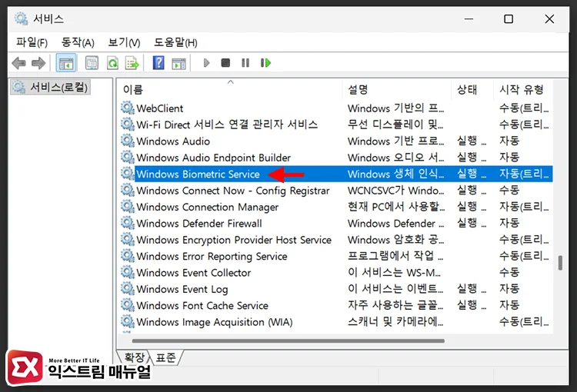Screen dimensions: 577x392
Task: Select the Windows Event Log name
Action: click(182, 289)
